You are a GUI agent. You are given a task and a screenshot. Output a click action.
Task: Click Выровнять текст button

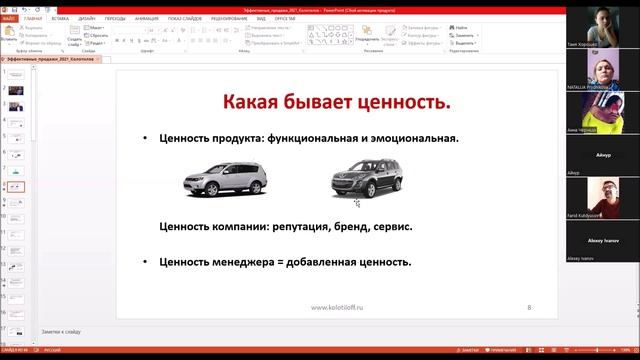pyautogui.click(x=264, y=36)
